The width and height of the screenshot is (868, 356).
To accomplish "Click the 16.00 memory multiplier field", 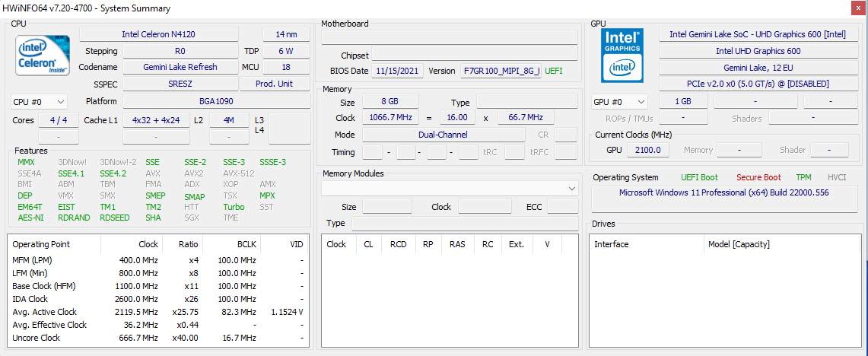I will 457,117.
